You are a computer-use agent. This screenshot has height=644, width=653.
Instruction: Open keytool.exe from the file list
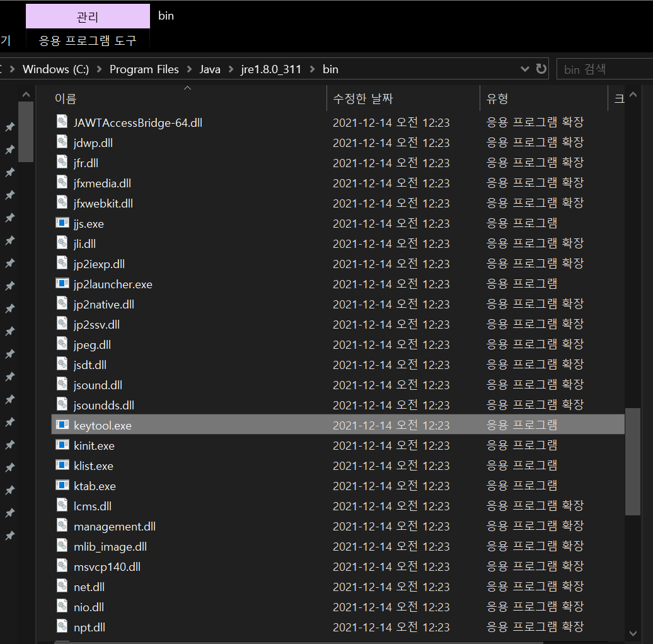point(102,425)
